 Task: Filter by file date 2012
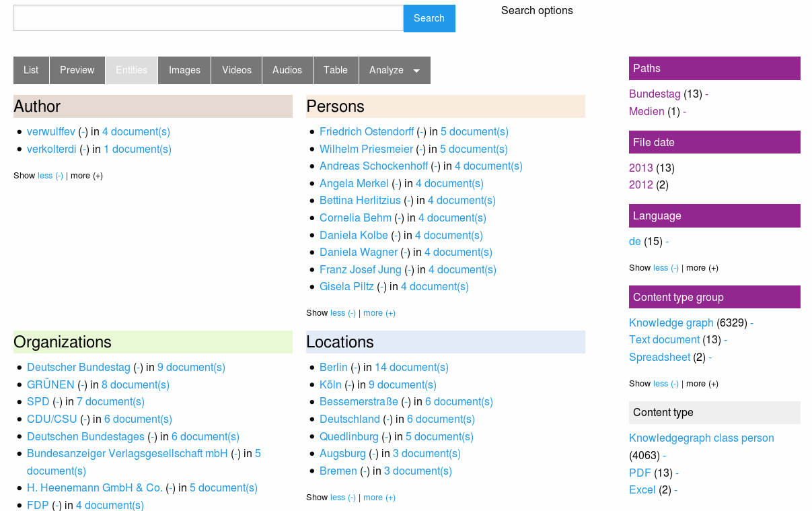tap(641, 184)
